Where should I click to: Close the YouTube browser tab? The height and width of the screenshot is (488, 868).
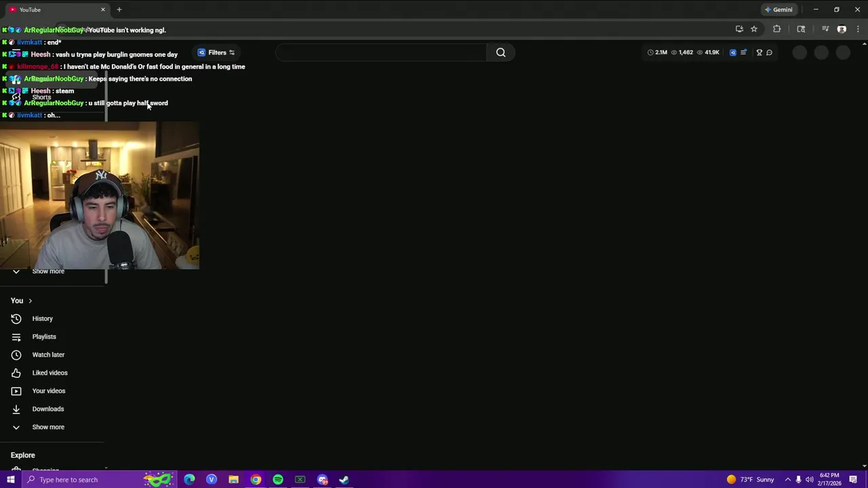103,9
